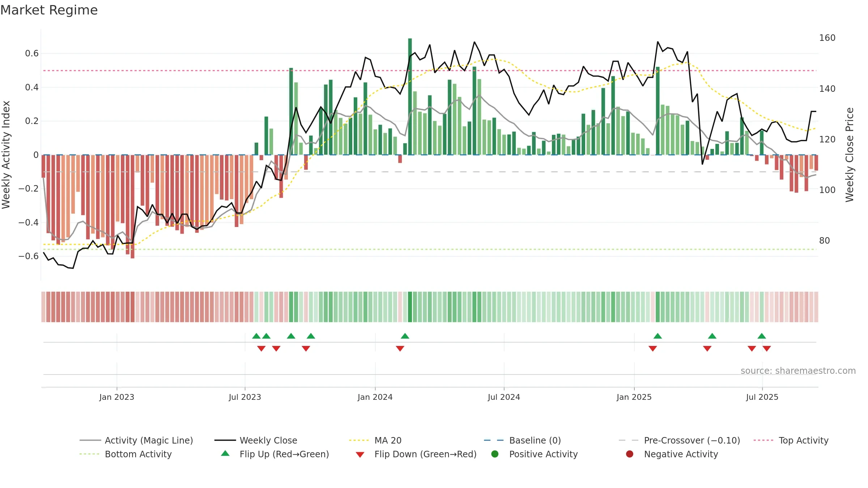
Task: Click the tallest green activity bar of early 2024
Action: click(410, 97)
